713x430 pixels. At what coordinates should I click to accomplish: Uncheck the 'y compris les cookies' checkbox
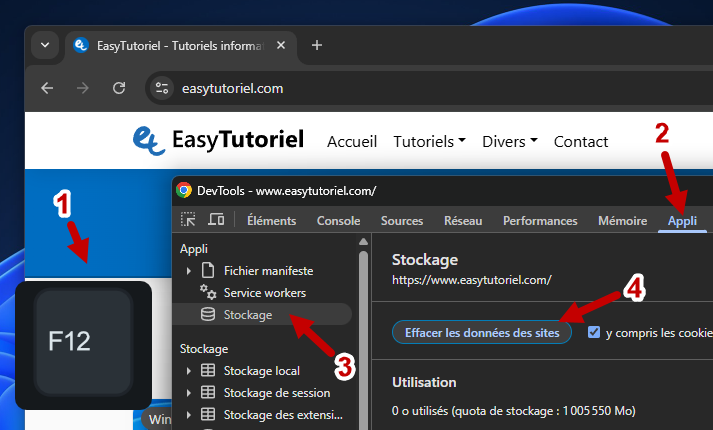pyautogui.click(x=593, y=332)
